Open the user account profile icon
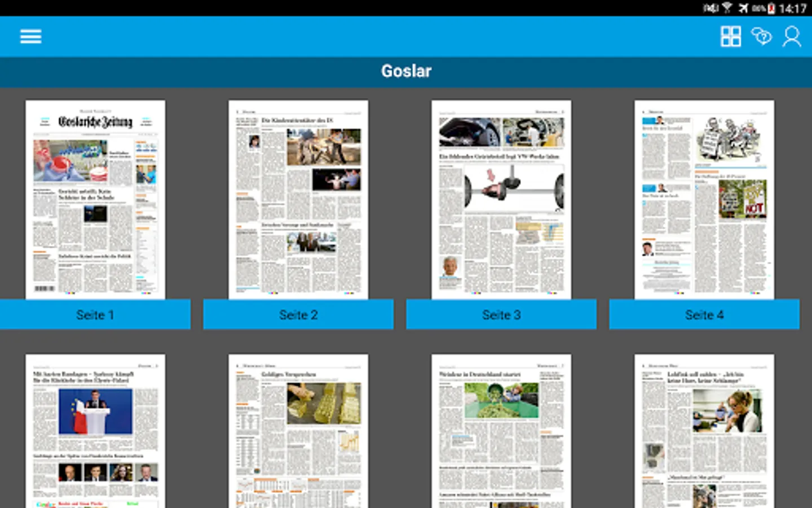Screen dimensions: 812x508 tap(792, 37)
